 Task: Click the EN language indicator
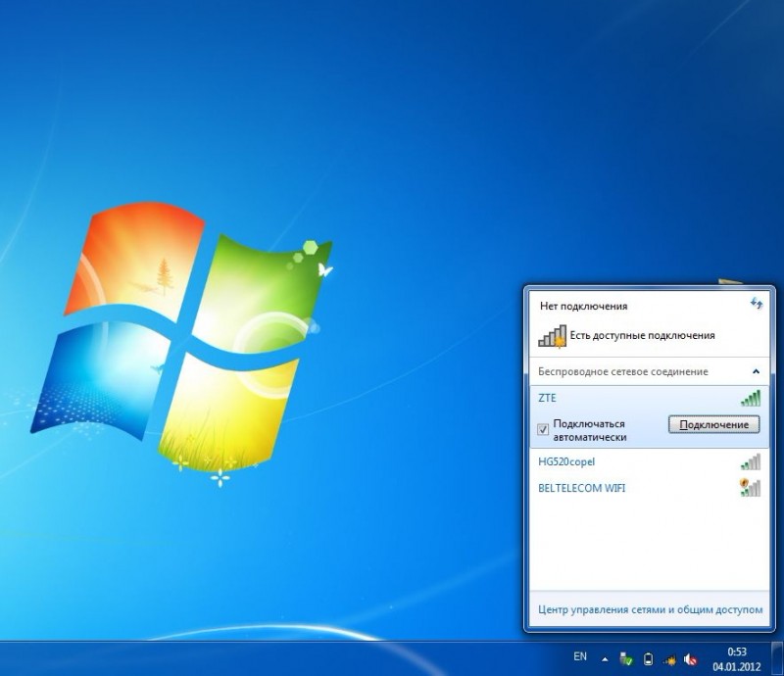coord(580,656)
